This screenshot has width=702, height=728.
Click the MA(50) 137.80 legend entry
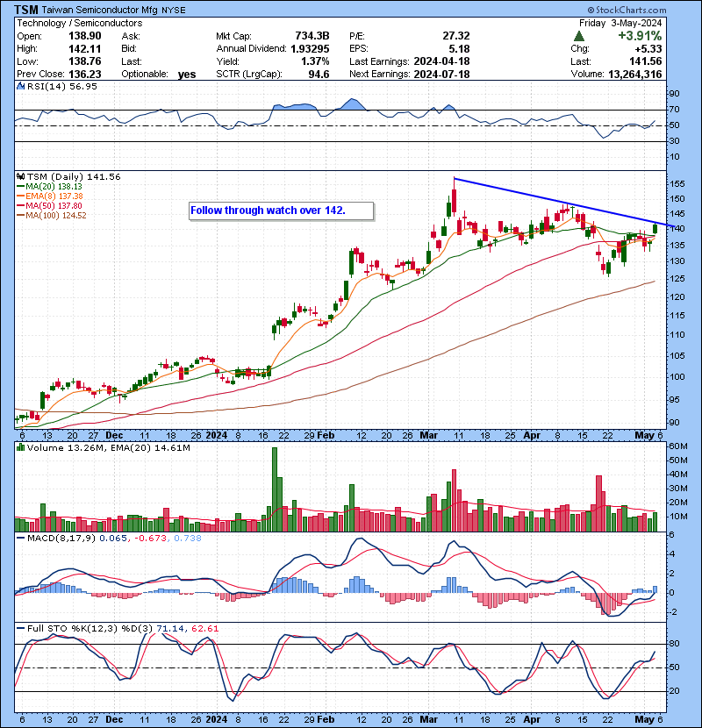[x=50, y=205]
